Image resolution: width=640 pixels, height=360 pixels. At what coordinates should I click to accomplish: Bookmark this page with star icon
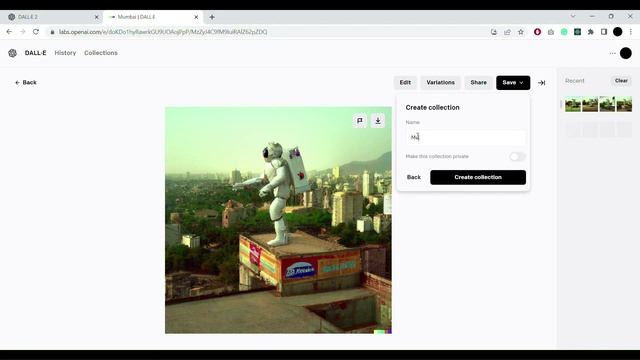(x=521, y=32)
